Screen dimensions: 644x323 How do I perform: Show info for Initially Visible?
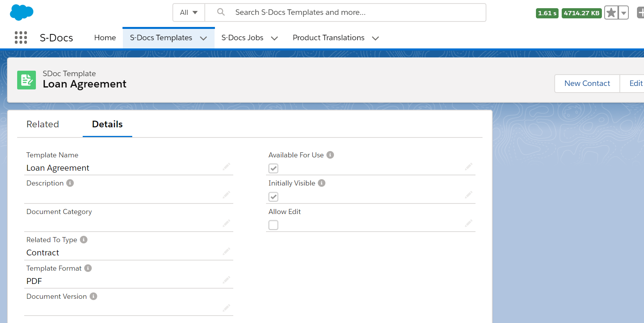click(x=321, y=183)
